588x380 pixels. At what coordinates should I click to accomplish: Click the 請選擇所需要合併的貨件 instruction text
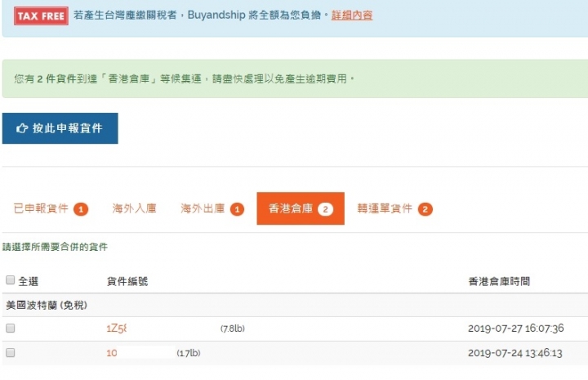56,247
